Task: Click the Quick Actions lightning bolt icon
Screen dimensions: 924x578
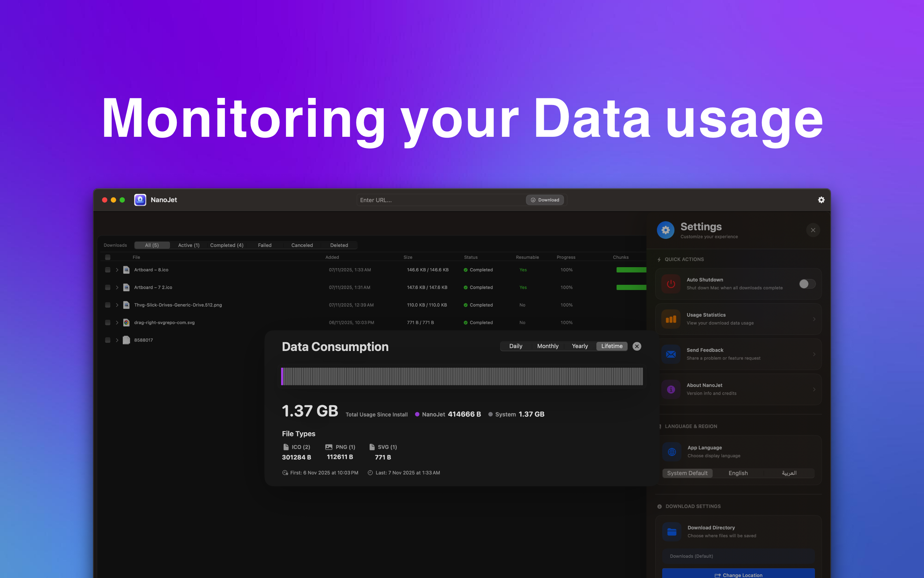Action: tap(659, 259)
